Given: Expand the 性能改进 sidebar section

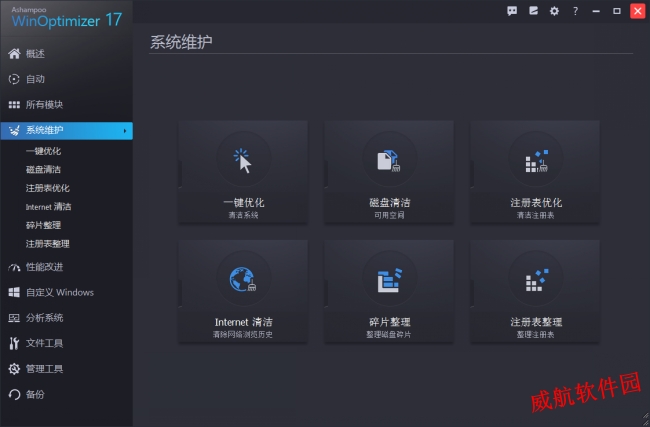Looking at the screenshot, I should tap(66, 267).
